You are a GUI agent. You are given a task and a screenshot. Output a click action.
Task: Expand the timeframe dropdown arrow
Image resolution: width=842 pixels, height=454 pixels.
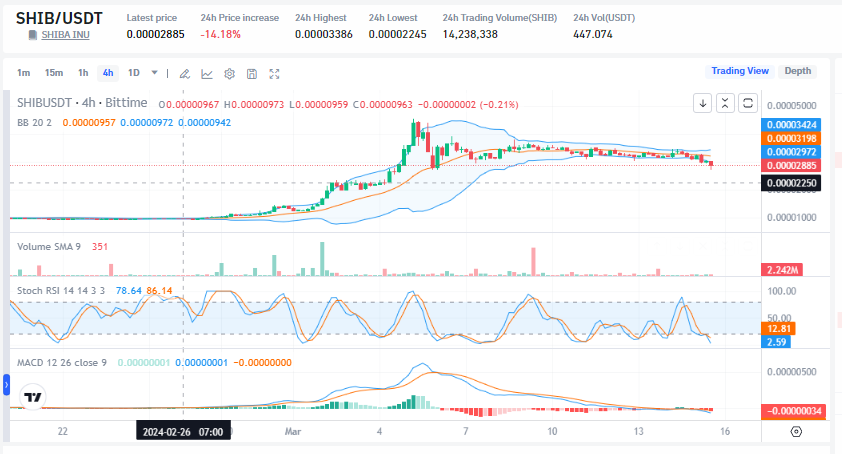155,73
